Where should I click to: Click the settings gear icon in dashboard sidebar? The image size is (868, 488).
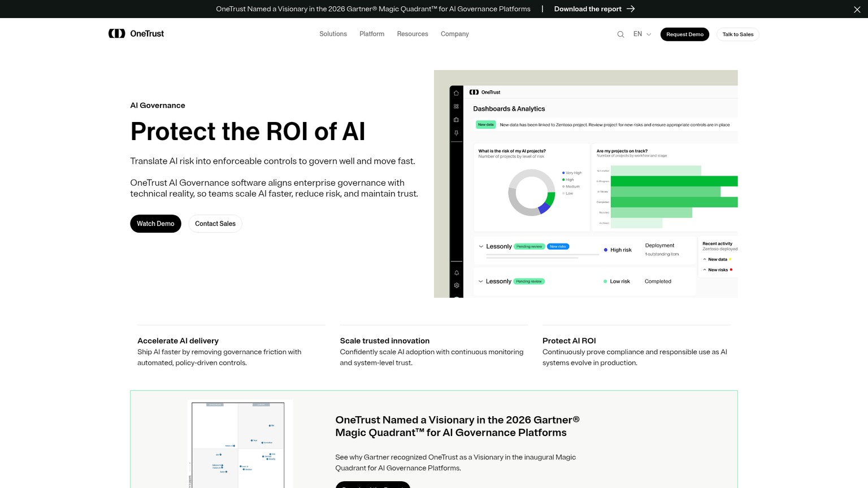click(x=457, y=285)
